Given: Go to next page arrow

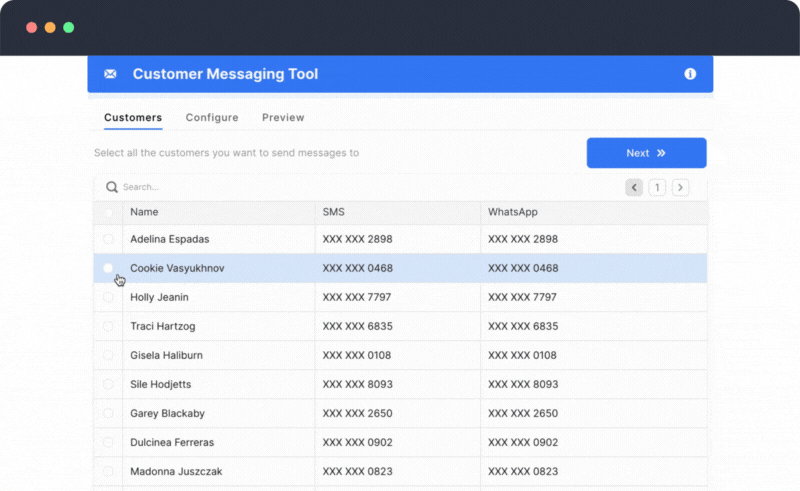Looking at the screenshot, I should [x=680, y=187].
